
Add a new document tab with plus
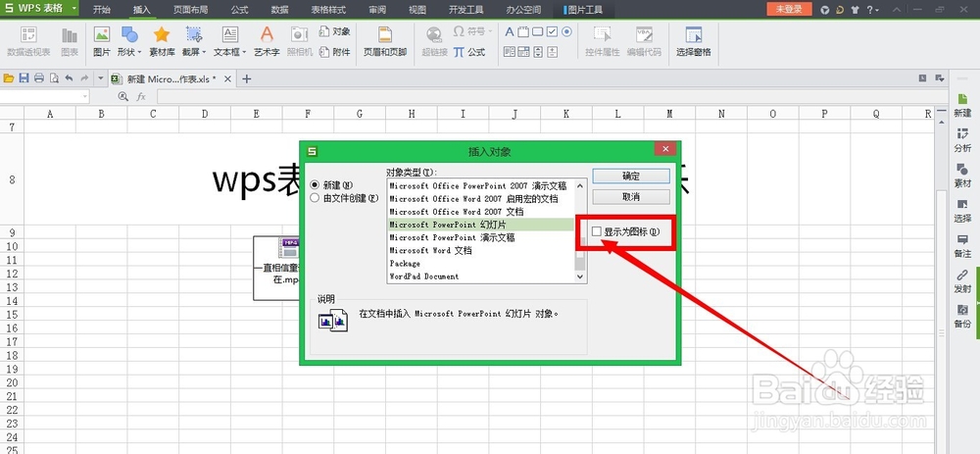246,78
